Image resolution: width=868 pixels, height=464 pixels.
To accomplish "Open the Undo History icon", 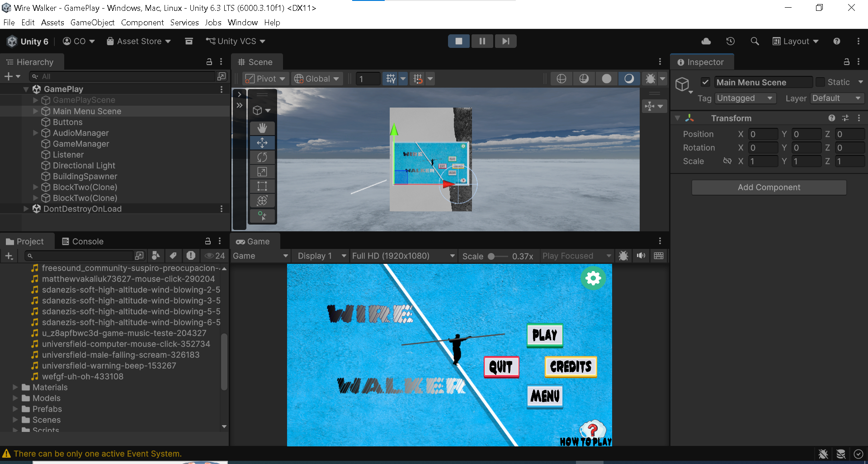I will [x=731, y=41].
